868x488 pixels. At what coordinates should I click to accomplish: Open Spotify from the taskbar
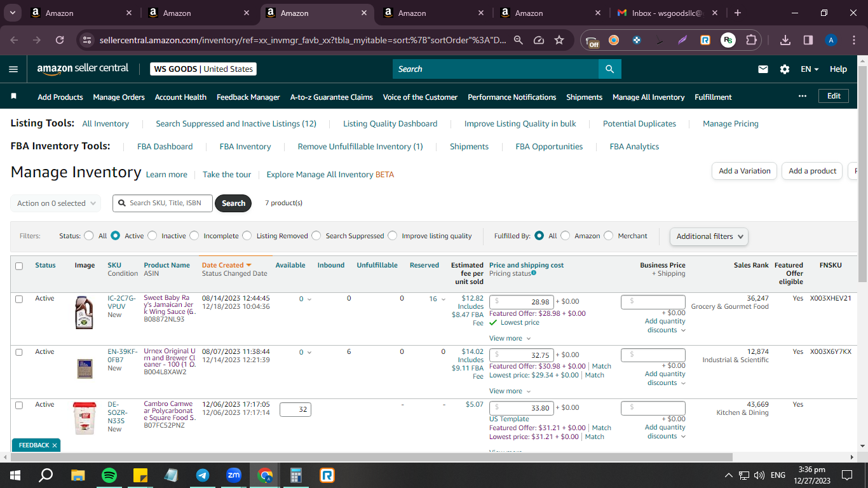coord(109,475)
